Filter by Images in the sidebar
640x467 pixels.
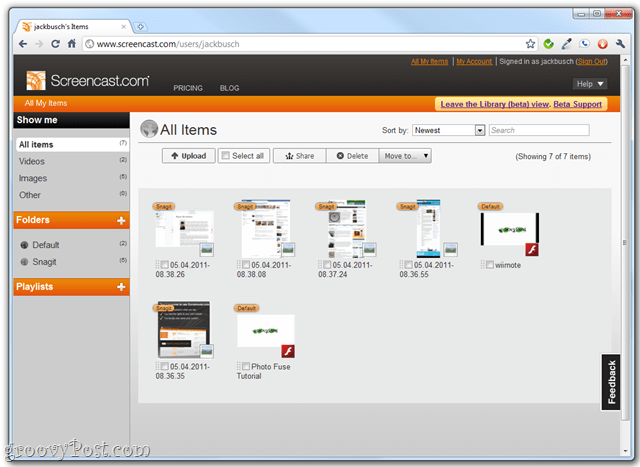click(72, 178)
